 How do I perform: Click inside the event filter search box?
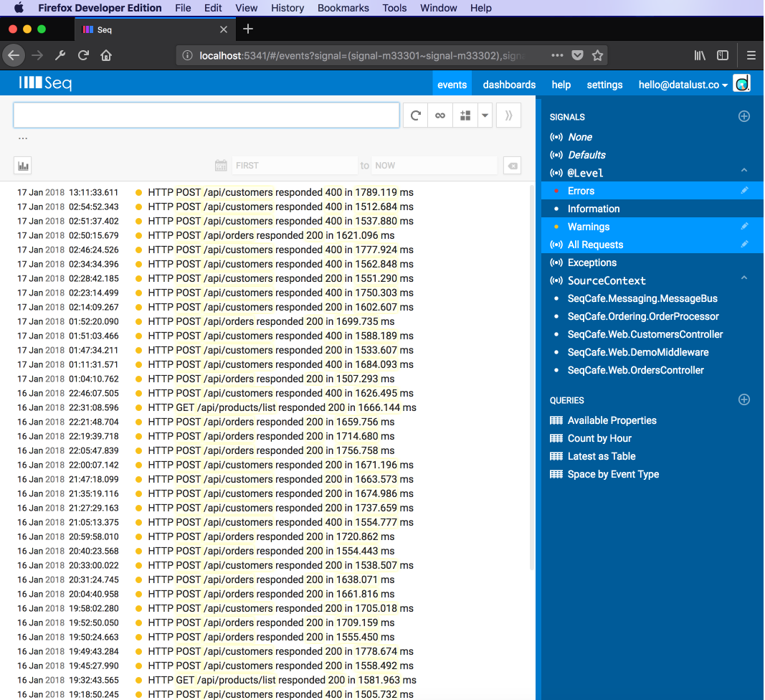(206, 115)
